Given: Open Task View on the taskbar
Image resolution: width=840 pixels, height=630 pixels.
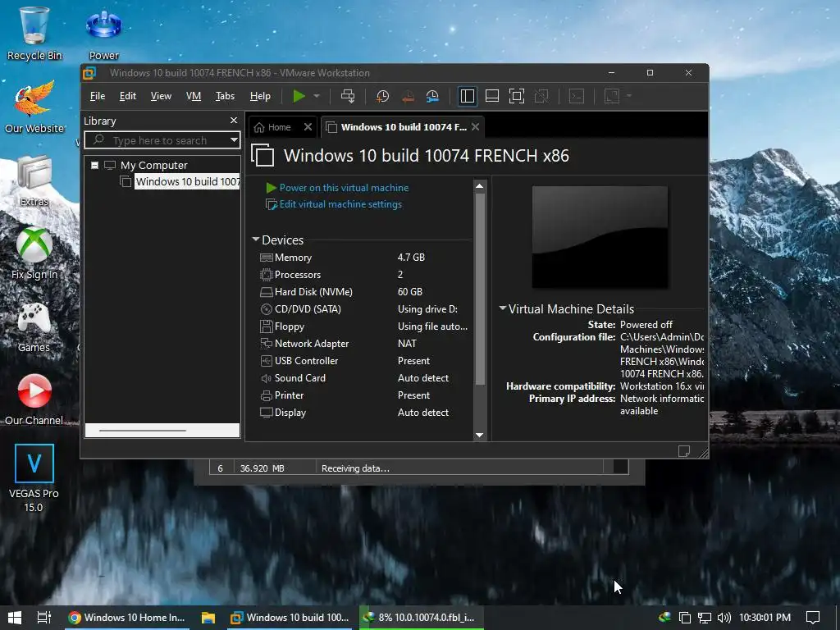Looking at the screenshot, I should coord(44,618).
